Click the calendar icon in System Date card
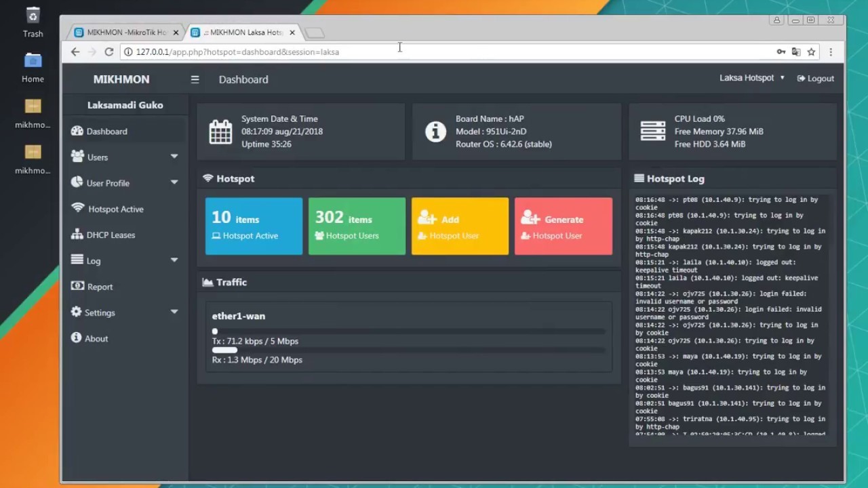 (220, 131)
